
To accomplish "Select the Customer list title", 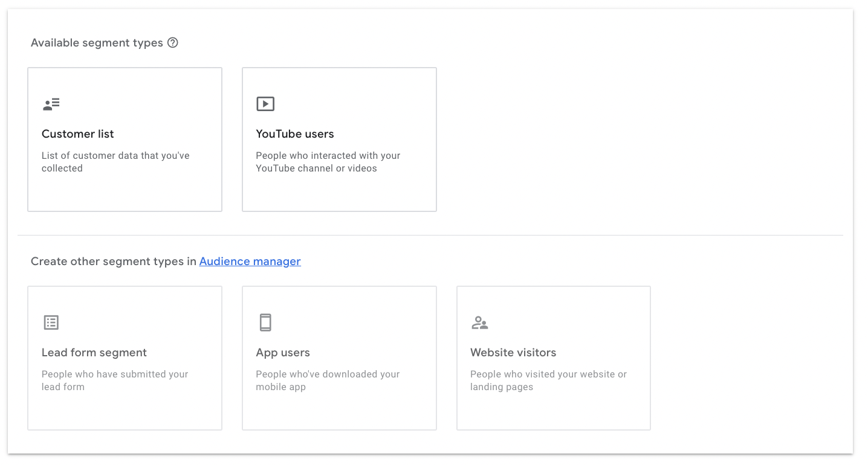I will coord(78,134).
